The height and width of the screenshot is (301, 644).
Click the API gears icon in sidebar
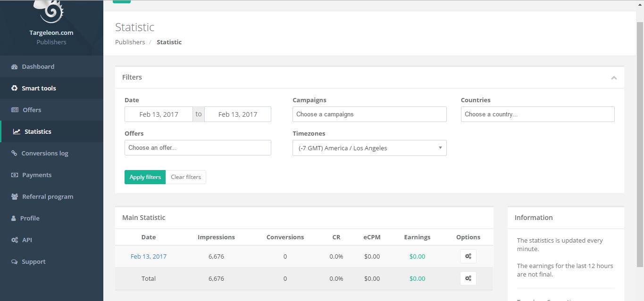click(x=15, y=240)
